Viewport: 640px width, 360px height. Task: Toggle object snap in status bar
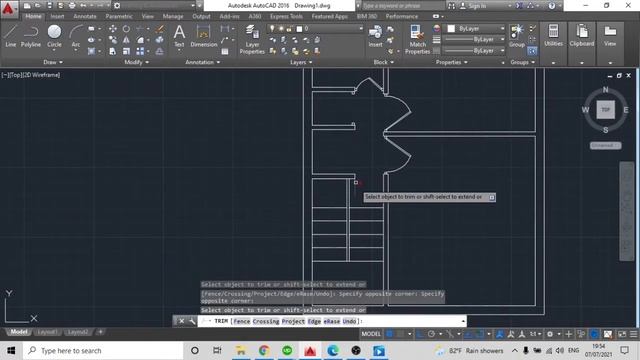coord(480,334)
